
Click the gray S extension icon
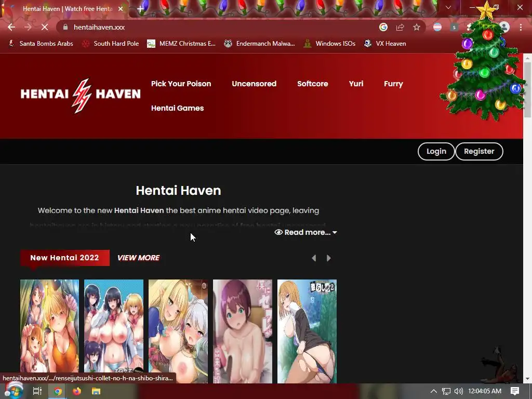click(x=454, y=27)
